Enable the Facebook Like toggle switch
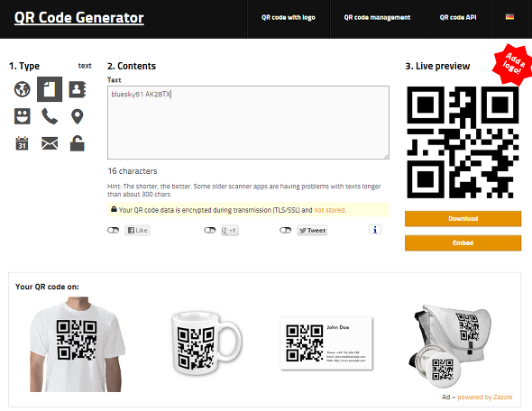Screen dimensions: 532x411 (x=113, y=230)
